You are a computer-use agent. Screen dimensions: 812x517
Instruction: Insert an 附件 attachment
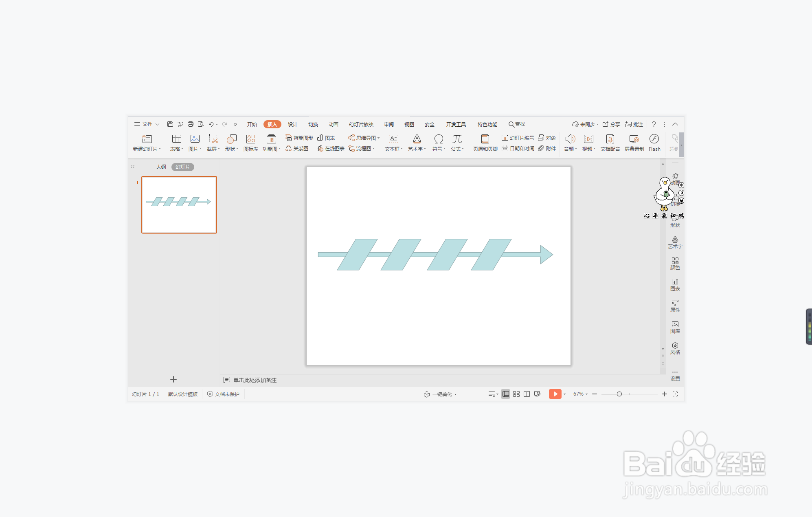click(547, 149)
